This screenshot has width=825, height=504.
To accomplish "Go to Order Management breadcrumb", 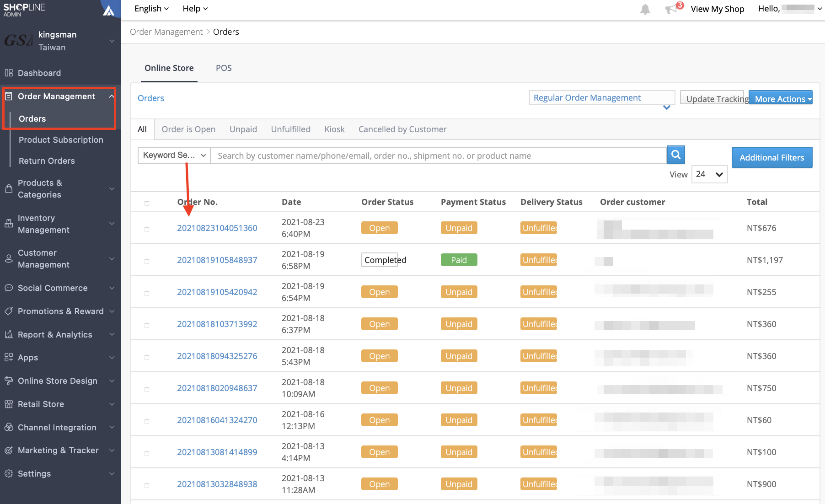I will click(x=166, y=32).
